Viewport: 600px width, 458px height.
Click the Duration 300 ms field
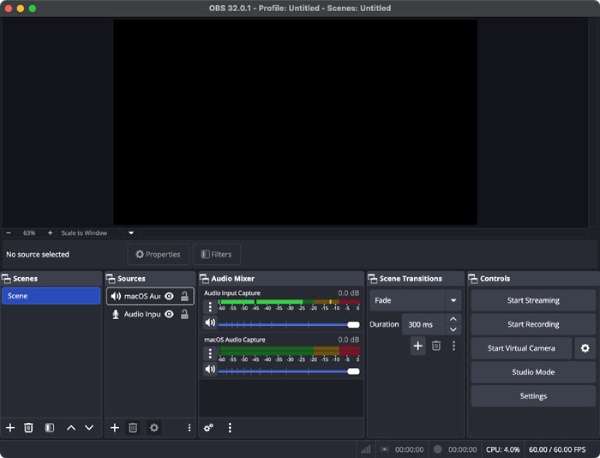coord(424,324)
